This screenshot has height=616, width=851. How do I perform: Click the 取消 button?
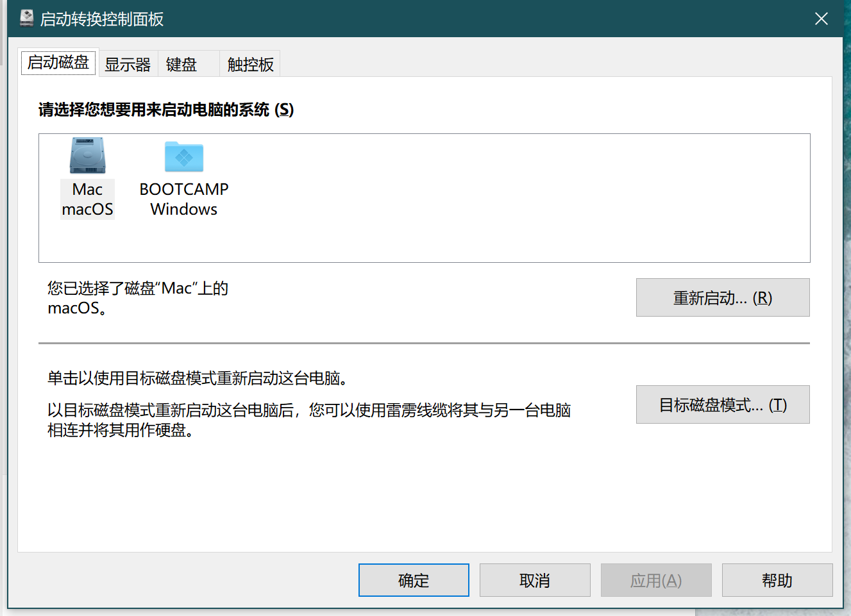[x=535, y=580]
